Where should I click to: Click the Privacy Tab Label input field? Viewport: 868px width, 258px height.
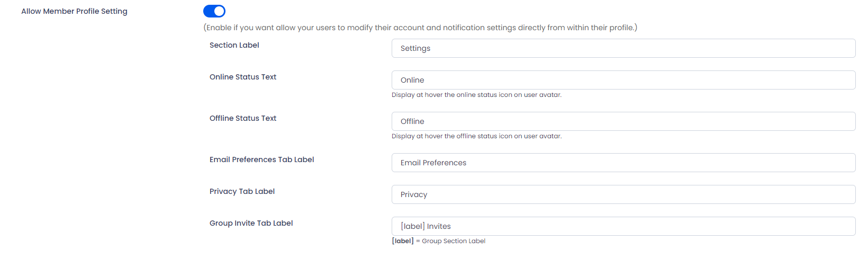[623, 194]
